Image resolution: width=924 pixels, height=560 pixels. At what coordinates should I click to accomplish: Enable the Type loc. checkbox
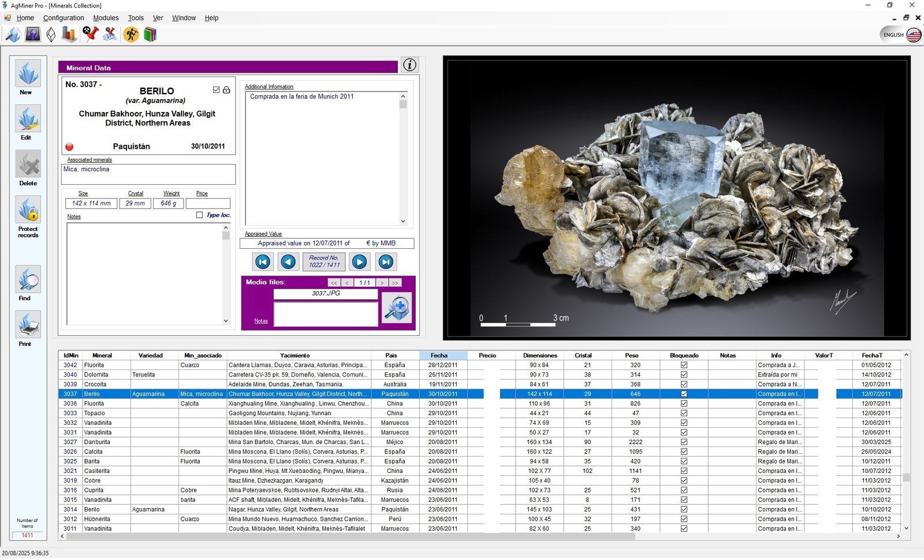tap(200, 215)
